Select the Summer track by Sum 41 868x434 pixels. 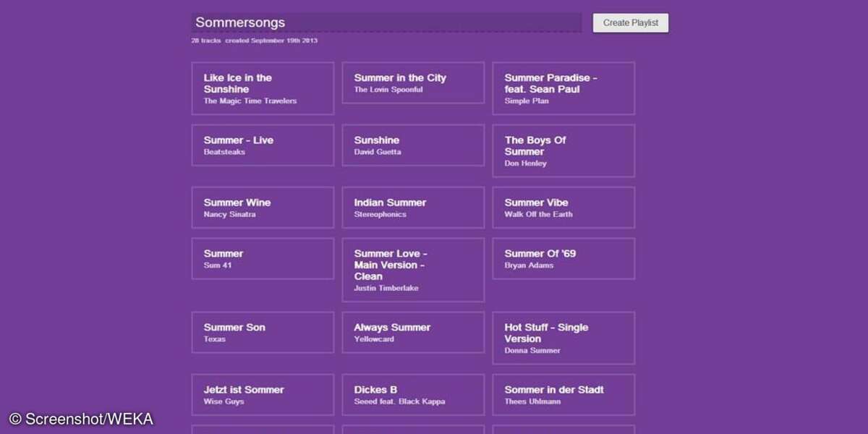pyautogui.click(x=263, y=258)
